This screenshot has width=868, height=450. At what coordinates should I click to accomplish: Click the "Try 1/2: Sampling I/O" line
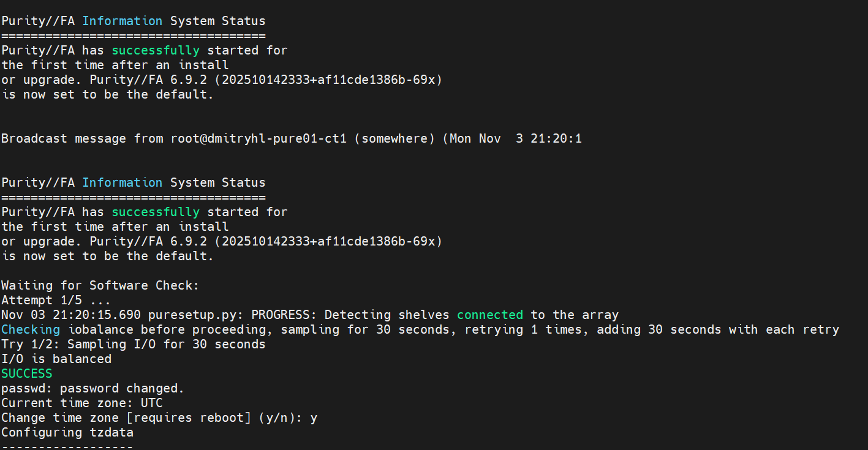[133, 344]
